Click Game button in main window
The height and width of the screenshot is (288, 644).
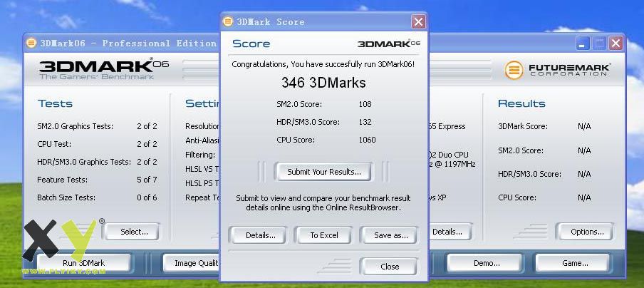574,263
